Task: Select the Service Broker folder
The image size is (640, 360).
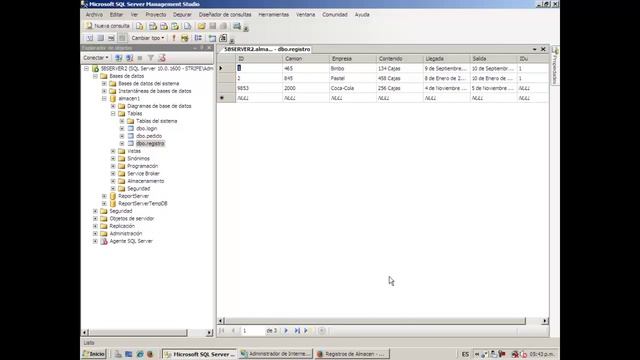Action: pos(143,173)
